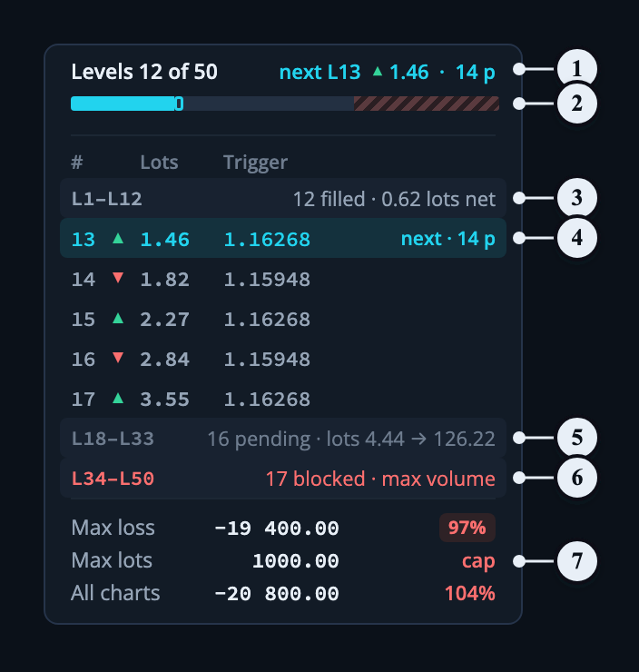The width and height of the screenshot is (639, 672).
Task: Expand the L1–L12 filled levels group
Action: click(283, 199)
